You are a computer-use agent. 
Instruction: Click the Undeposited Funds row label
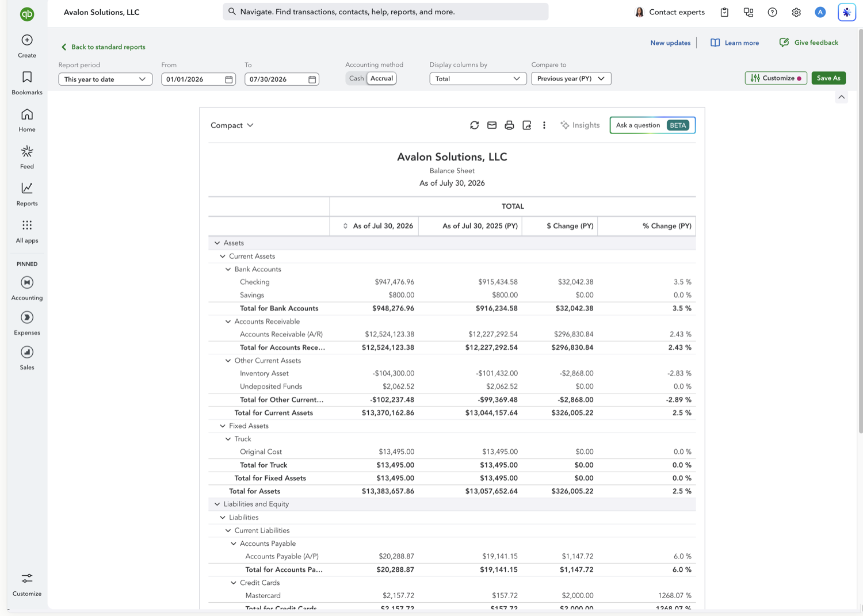coord(271,387)
